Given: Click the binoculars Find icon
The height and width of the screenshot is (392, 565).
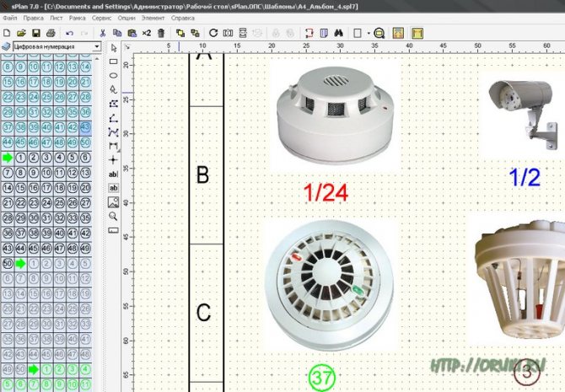Looking at the screenshot, I should tap(335, 33).
